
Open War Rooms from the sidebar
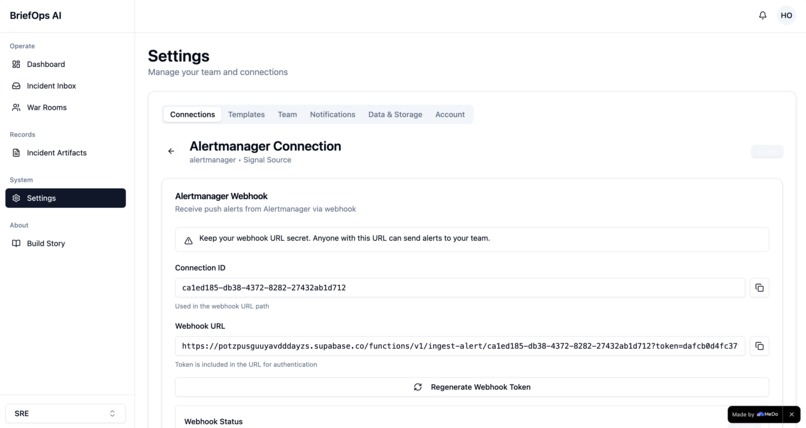click(65, 107)
